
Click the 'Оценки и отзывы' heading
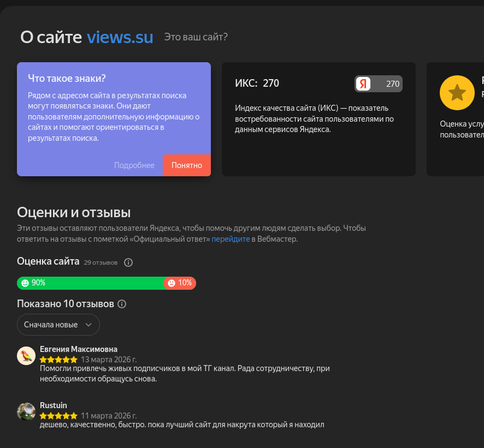point(74,212)
